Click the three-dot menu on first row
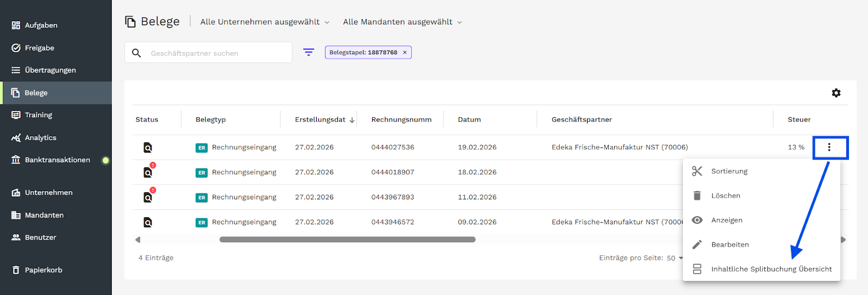Viewport: 868px width, 295px height. point(829,147)
